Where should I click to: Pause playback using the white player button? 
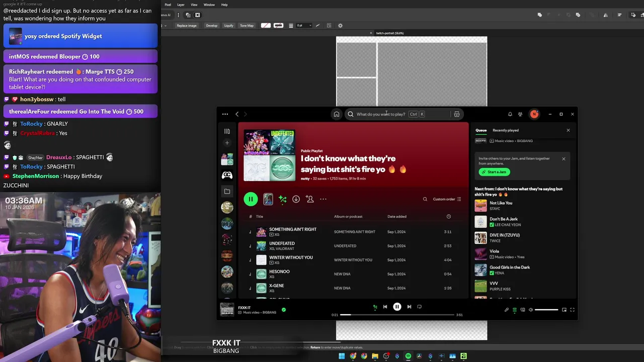[x=397, y=307]
